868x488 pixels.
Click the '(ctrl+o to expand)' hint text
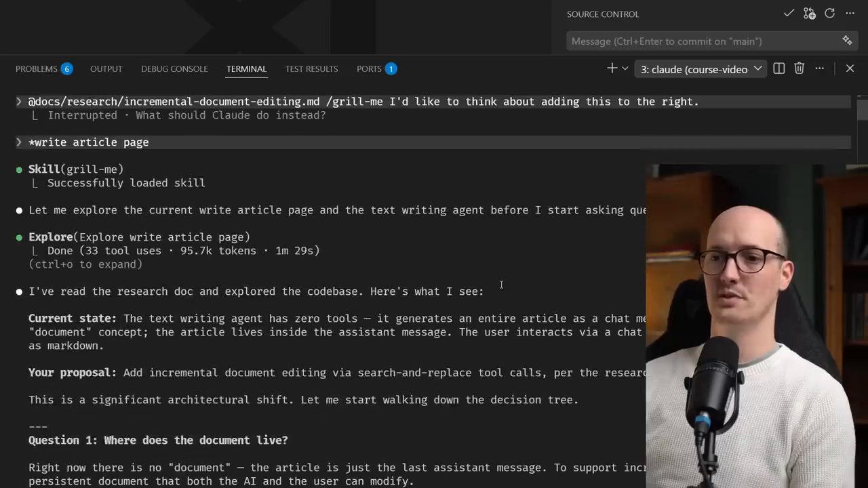[85, 264]
